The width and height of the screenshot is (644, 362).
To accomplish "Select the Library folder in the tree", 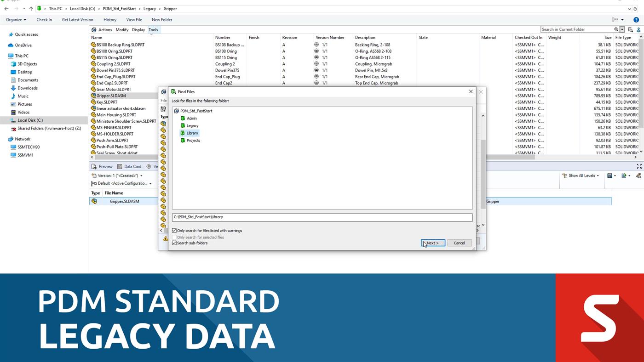I will [x=192, y=133].
